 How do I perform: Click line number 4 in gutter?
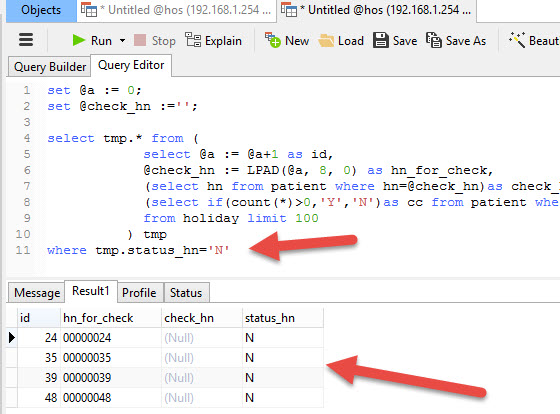pos(27,138)
